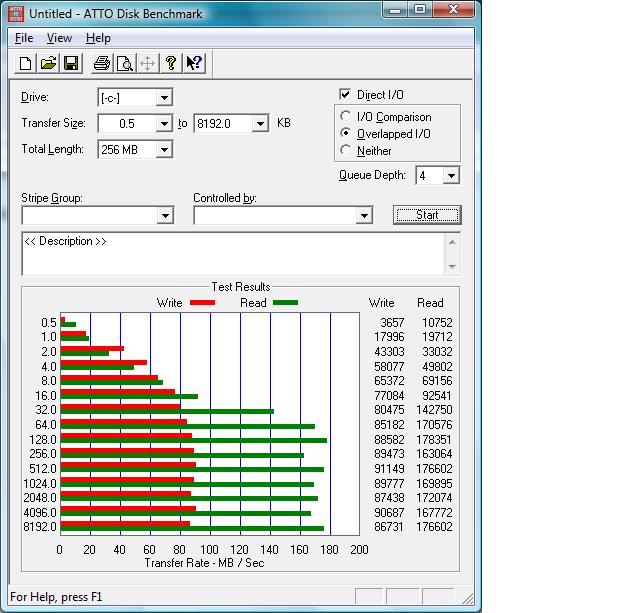Click the ATTO application icon in the title bar

click(x=16, y=13)
